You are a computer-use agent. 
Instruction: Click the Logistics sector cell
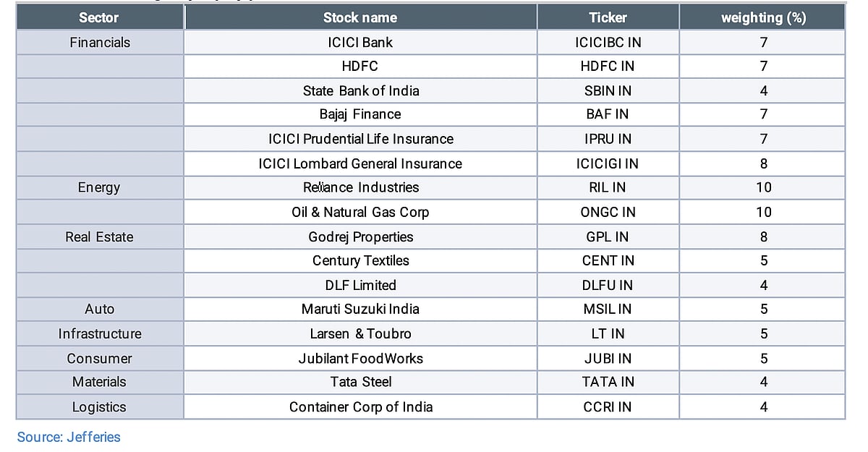[99, 406]
